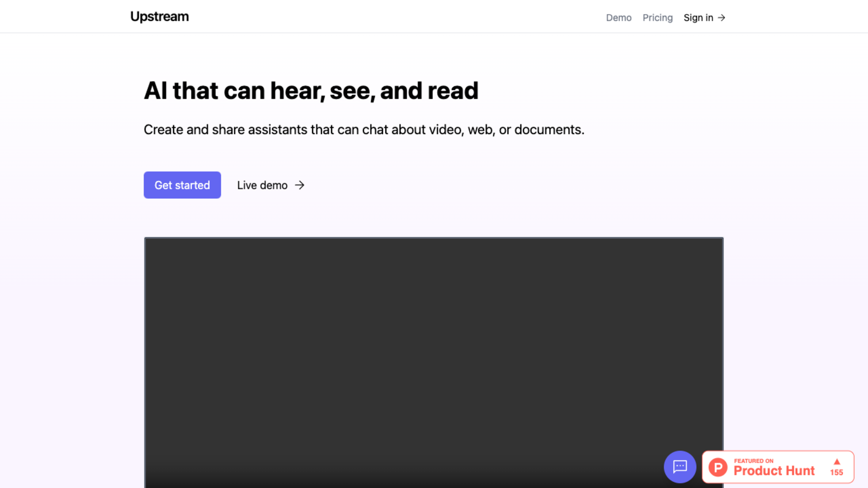The image size is (868, 488).
Task: Open the Live demo link
Action: (x=262, y=185)
